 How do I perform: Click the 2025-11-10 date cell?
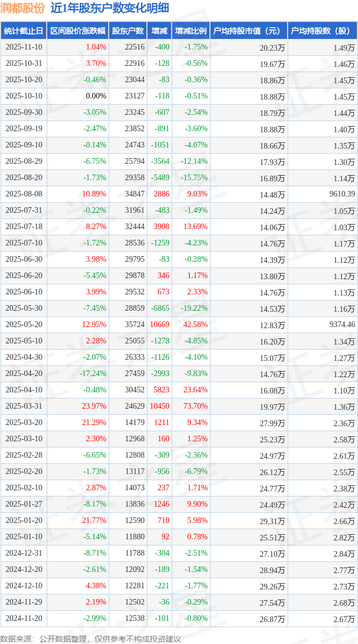pos(24,47)
